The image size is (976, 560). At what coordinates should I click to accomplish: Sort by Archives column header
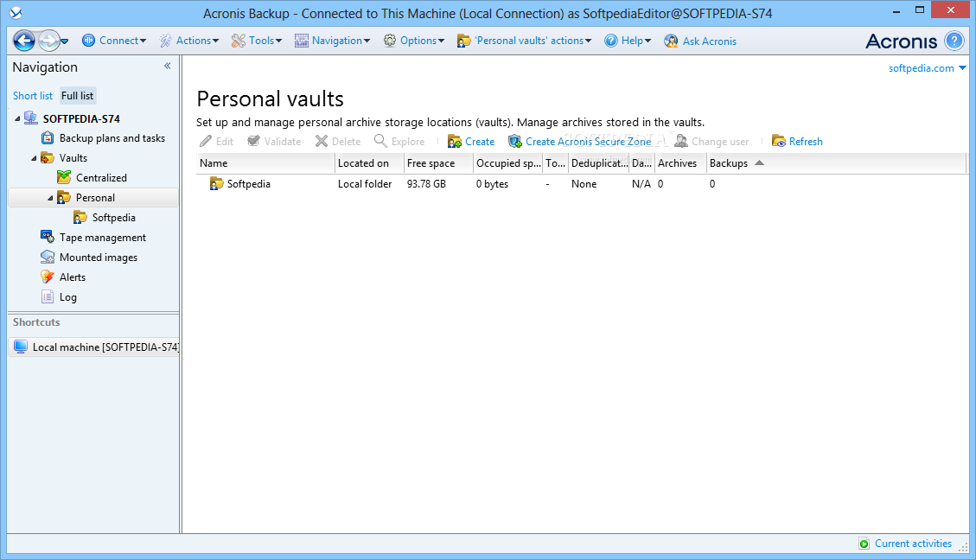click(x=680, y=163)
